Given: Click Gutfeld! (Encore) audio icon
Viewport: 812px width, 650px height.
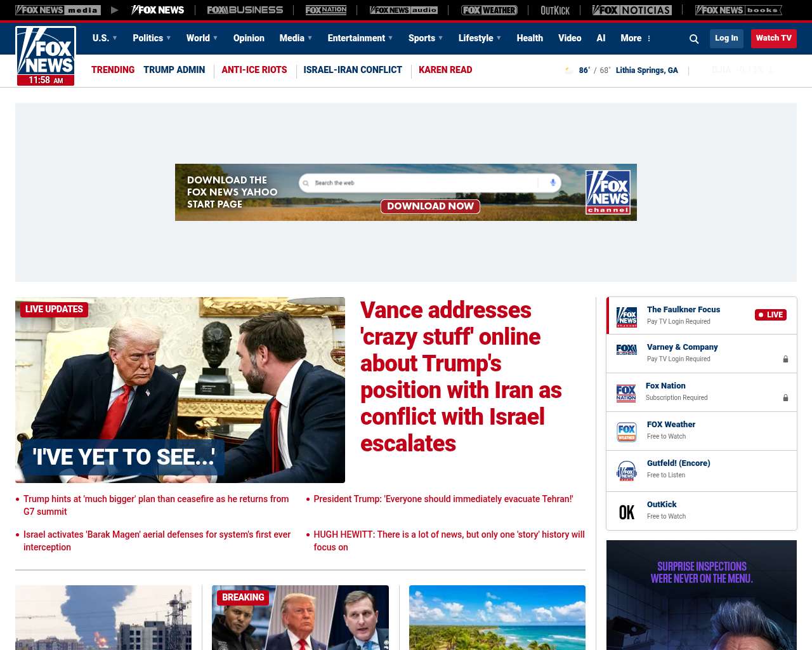Looking at the screenshot, I should coord(627,471).
